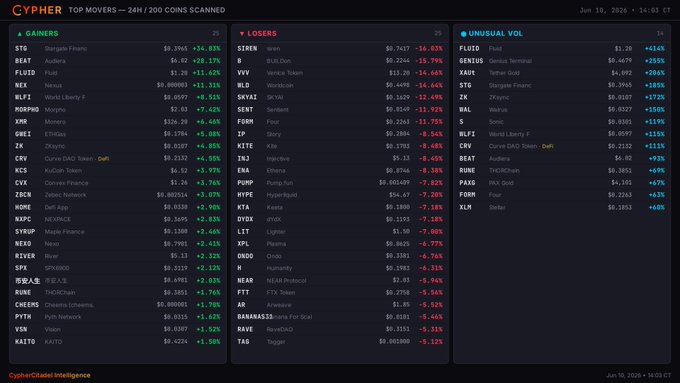Select the DYDX ticker in Losers
This screenshot has width=680, height=383.
tap(245, 219)
